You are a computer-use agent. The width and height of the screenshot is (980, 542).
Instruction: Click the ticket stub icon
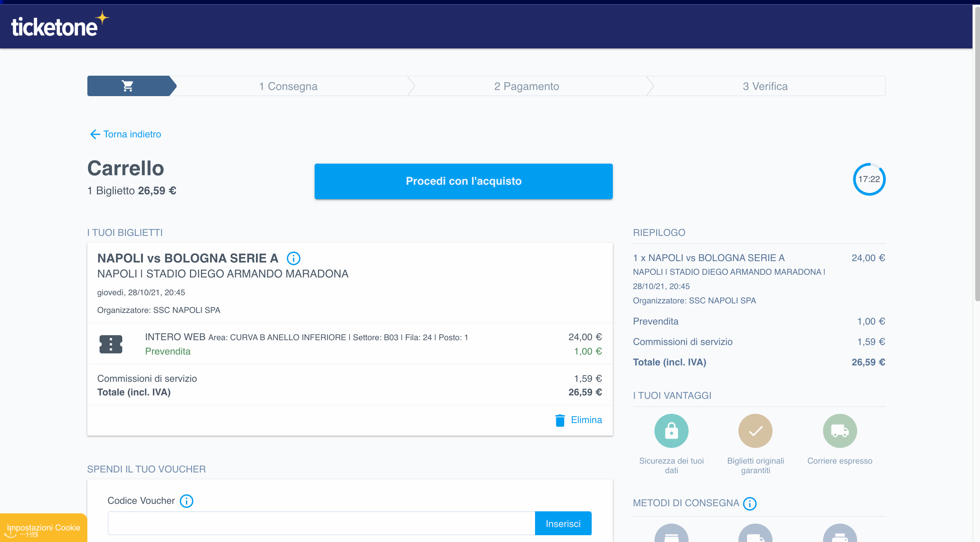[111, 344]
